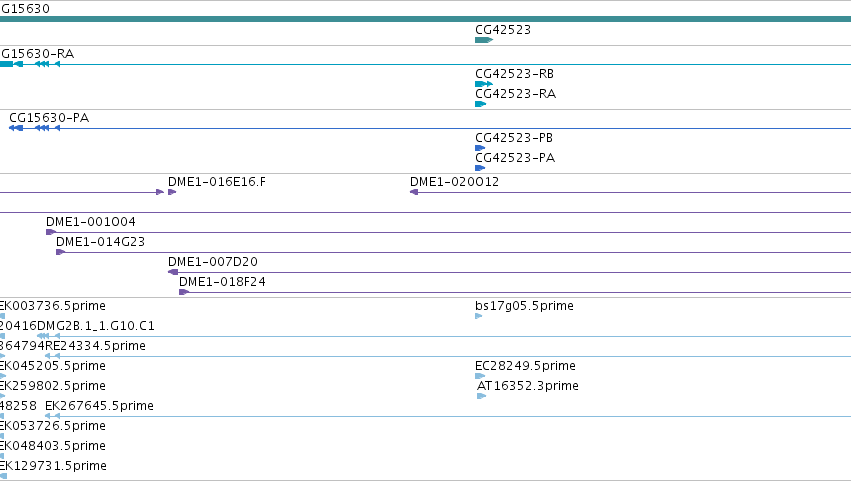Image resolution: width=851 pixels, height=481 pixels.
Task: Click the G15630 gene span bar
Action: [x=426, y=20]
